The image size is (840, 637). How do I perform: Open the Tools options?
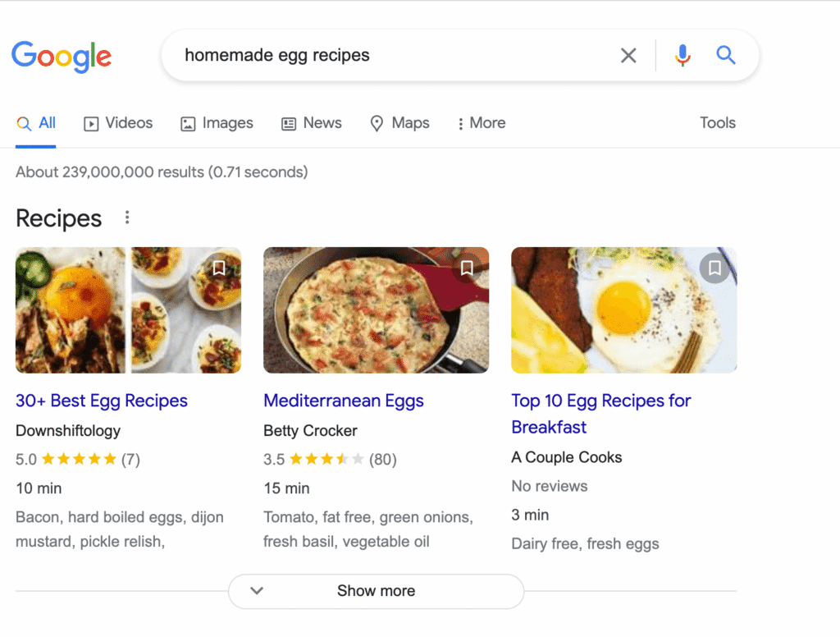tap(717, 122)
